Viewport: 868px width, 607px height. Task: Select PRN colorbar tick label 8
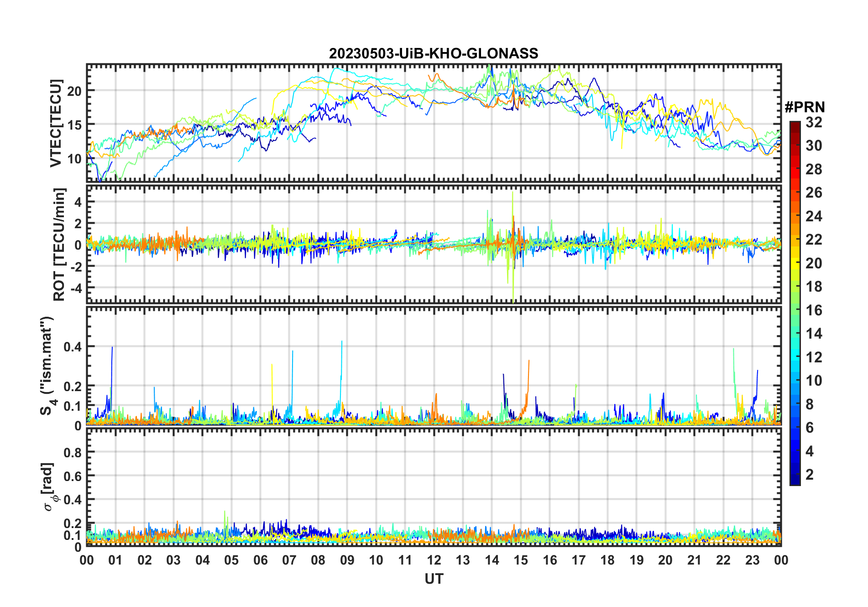tap(810, 404)
